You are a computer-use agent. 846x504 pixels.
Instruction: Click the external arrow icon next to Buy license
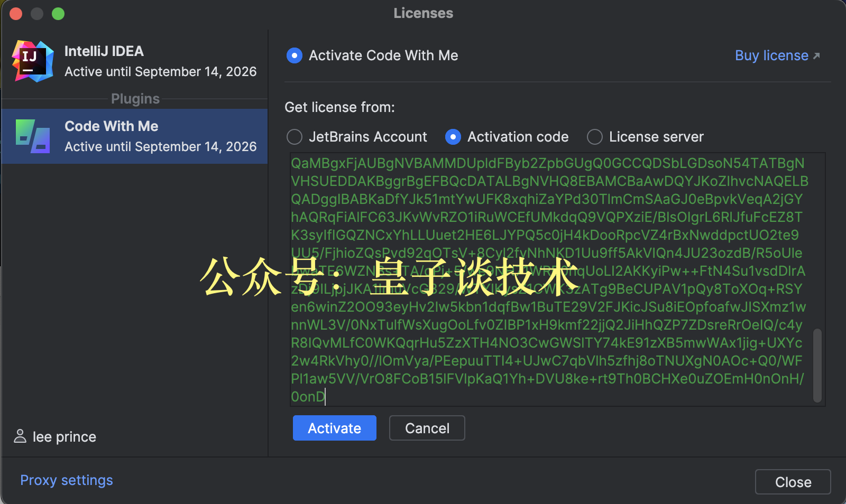(816, 56)
